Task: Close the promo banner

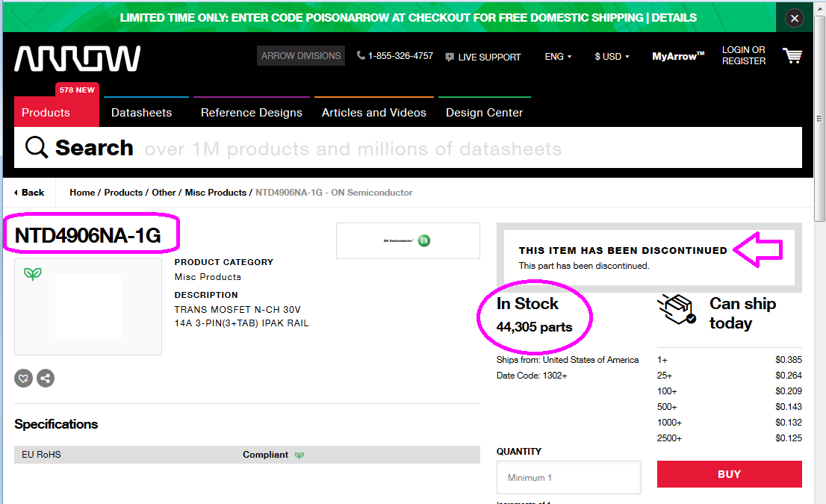Action: (795, 19)
